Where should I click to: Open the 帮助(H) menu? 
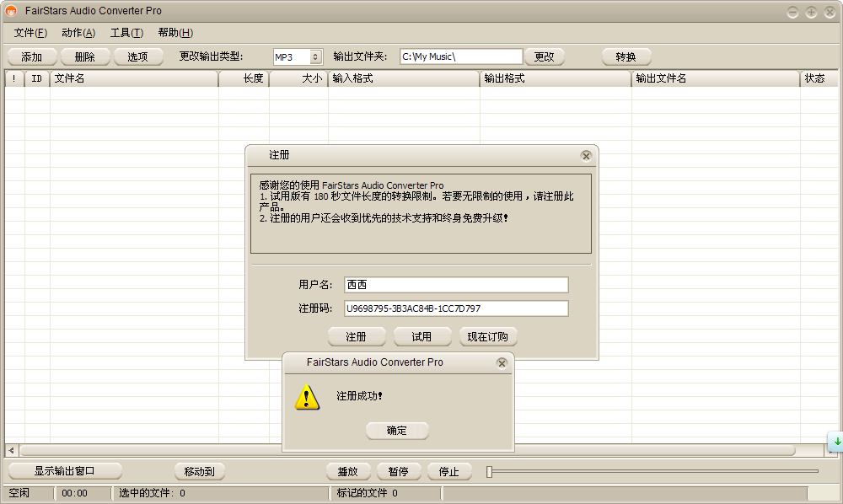[x=176, y=33]
